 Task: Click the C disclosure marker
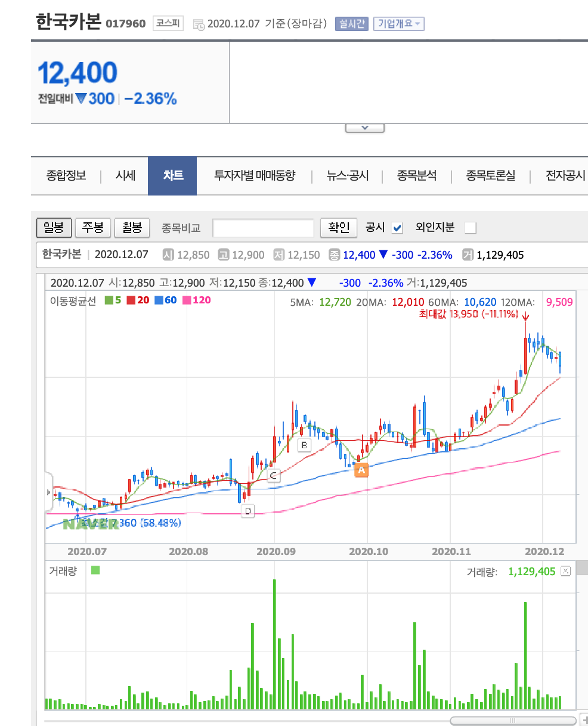pos(273,475)
